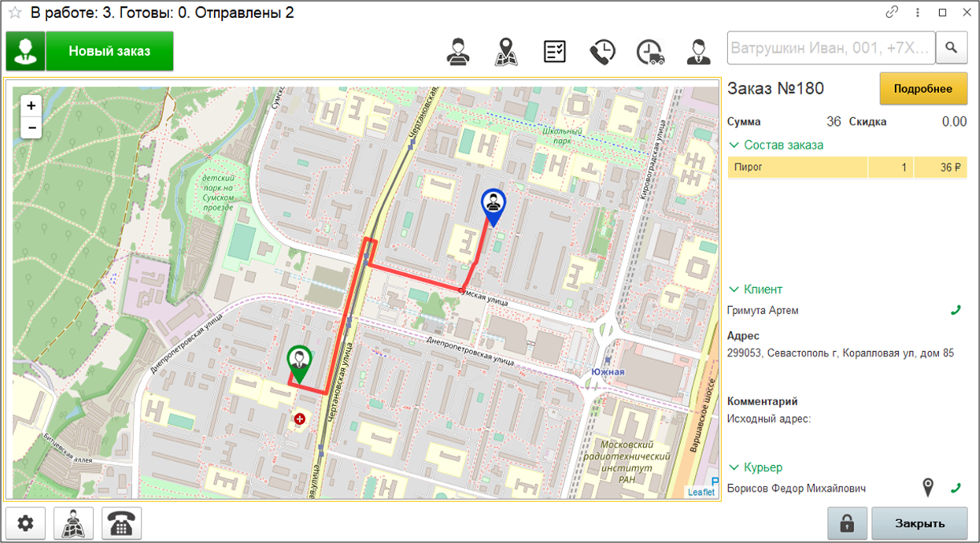Click the Новый заказ button

point(109,51)
